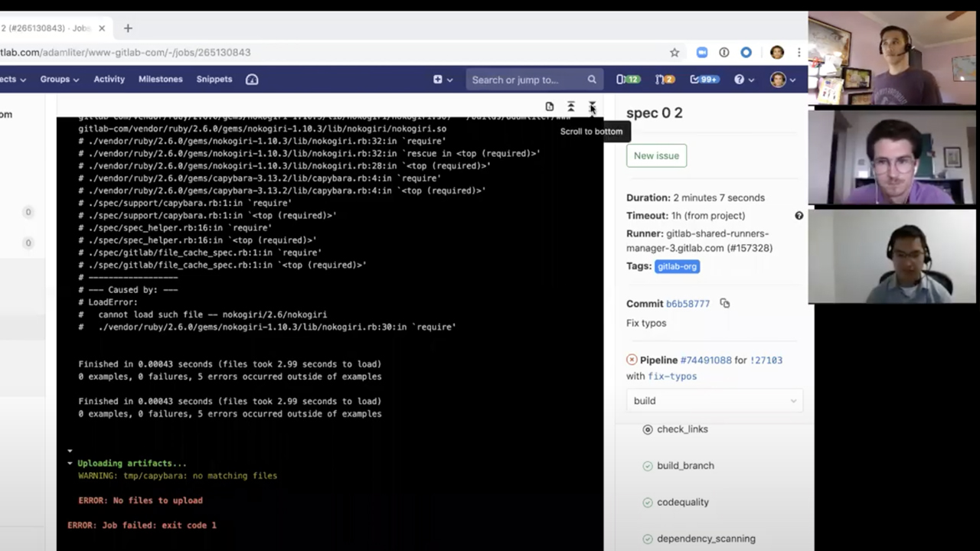980x551 pixels.
Task: Open the Zoom browser extension
Action: point(702,53)
